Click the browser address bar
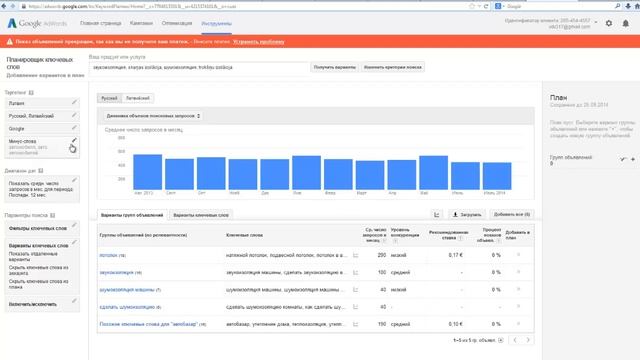 click(x=245, y=6)
